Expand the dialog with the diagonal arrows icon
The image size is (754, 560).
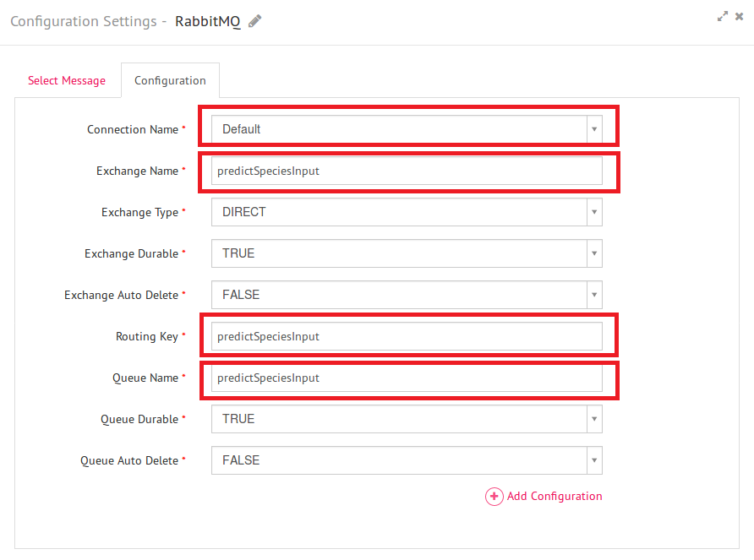tap(722, 16)
